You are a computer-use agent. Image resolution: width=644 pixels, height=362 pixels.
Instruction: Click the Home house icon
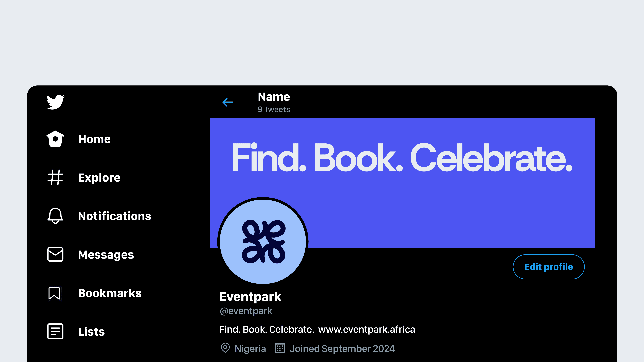55,139
